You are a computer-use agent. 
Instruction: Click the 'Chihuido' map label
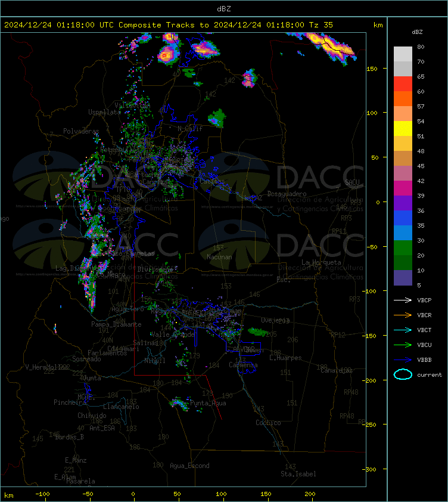tap(92, 416)
